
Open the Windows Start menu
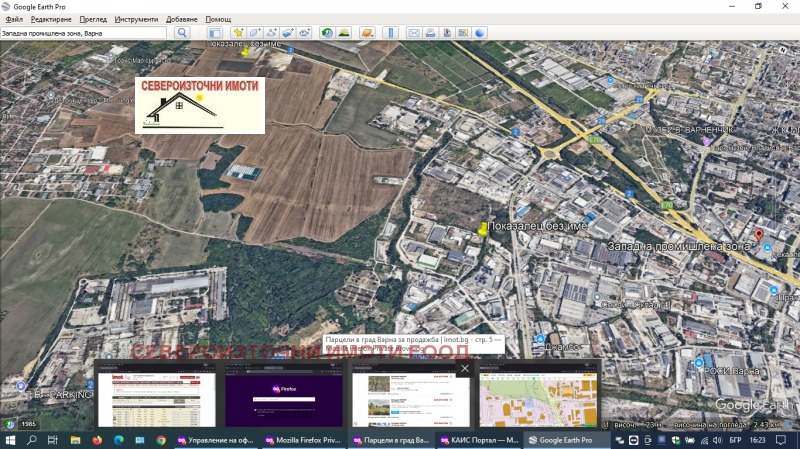click(10, 440)
